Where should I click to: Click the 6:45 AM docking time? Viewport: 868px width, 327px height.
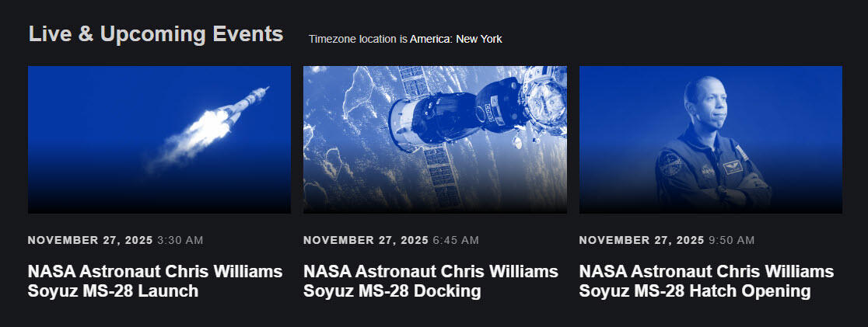pyautogui.click(x=456, y=240)
